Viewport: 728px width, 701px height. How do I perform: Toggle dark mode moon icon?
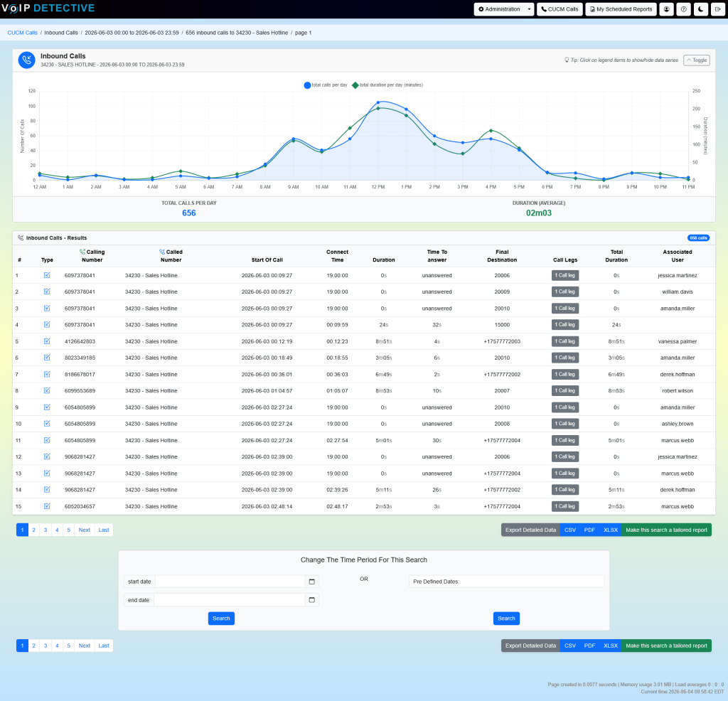click(700, 9)
